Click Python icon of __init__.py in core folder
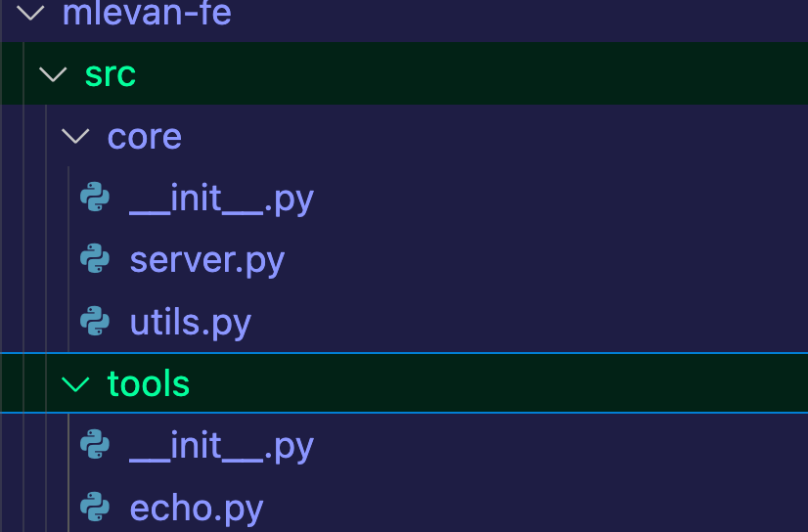This screenshot has height=532, width=808. tap(95, 199)
